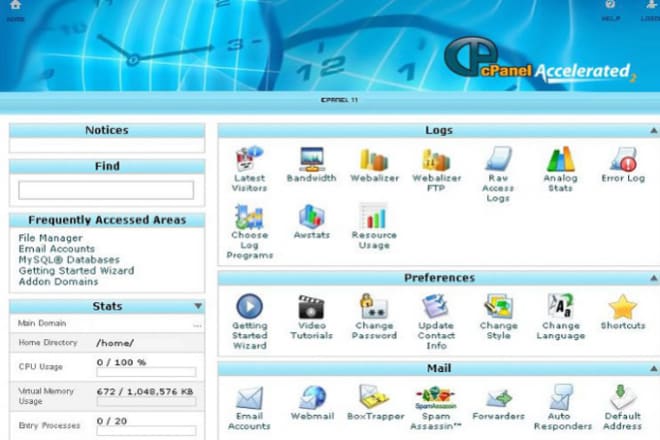The width and height of the screenshot is (660, 440).
Task: Click the 0 / 100 % CPU value
Action: (x=121, y=363)
